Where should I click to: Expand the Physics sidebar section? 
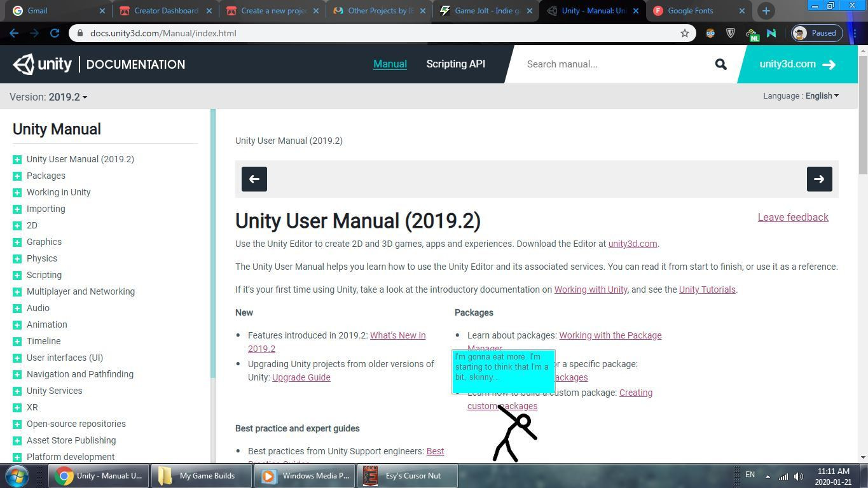tap(17, 258)
